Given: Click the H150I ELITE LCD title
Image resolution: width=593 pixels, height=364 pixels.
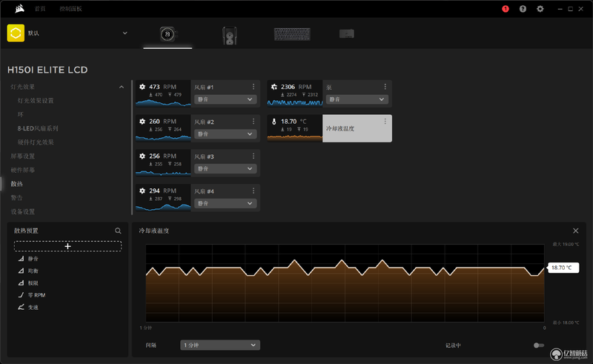Looking at the screenshot, I should click(47, 70).
